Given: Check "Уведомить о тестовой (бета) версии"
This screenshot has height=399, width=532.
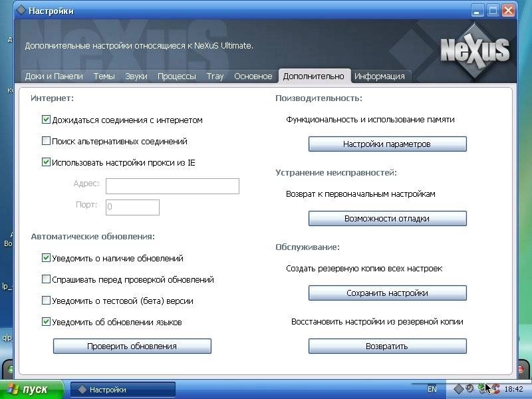Looking at the screenshot, I should [46, 301].
